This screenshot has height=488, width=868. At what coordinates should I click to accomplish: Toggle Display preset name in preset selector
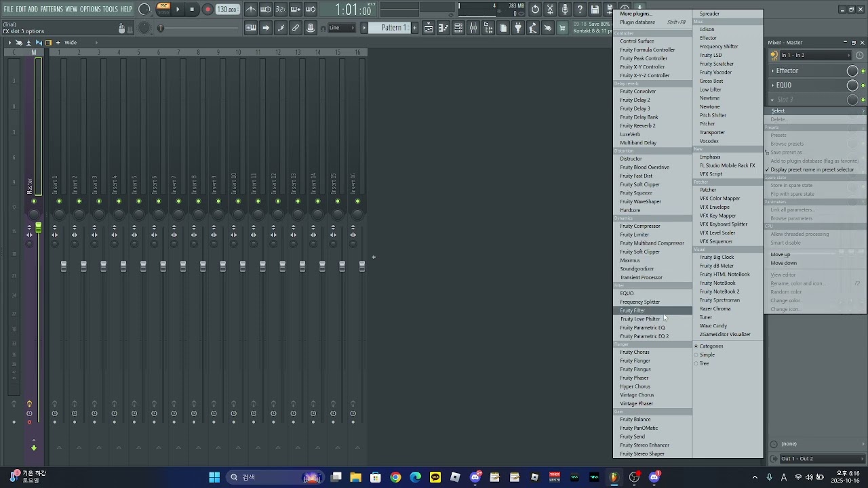click(816, 169)
